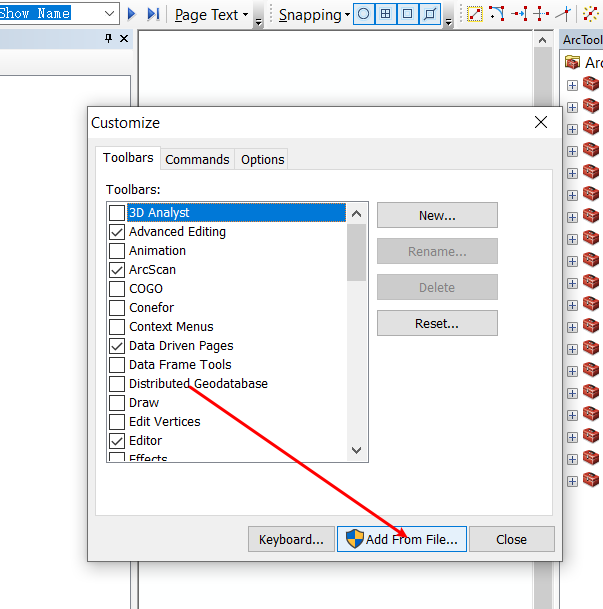Toggle End Snapping icon in Snapping toolbar
This screenshot has width=603, height=609.
[386, 14]
